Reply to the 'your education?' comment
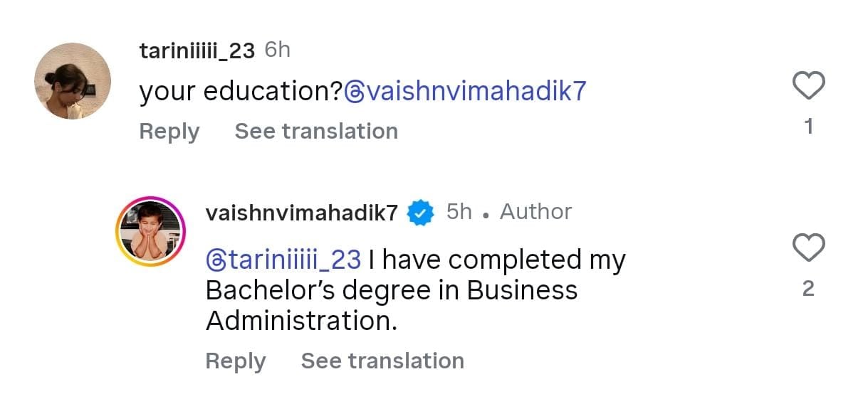868x394 pixels. tap(169, 132)
